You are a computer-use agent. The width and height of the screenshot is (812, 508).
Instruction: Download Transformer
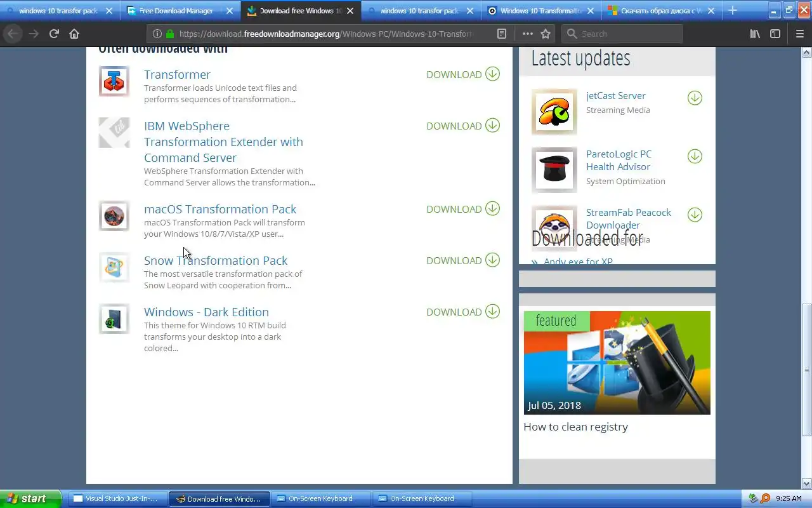(463, 74)
